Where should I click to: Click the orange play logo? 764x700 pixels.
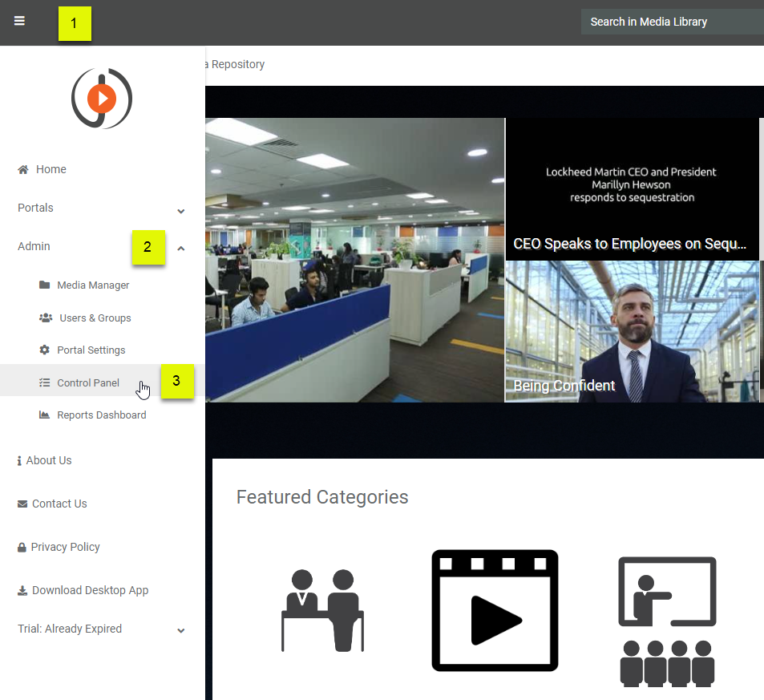point(102,99)
